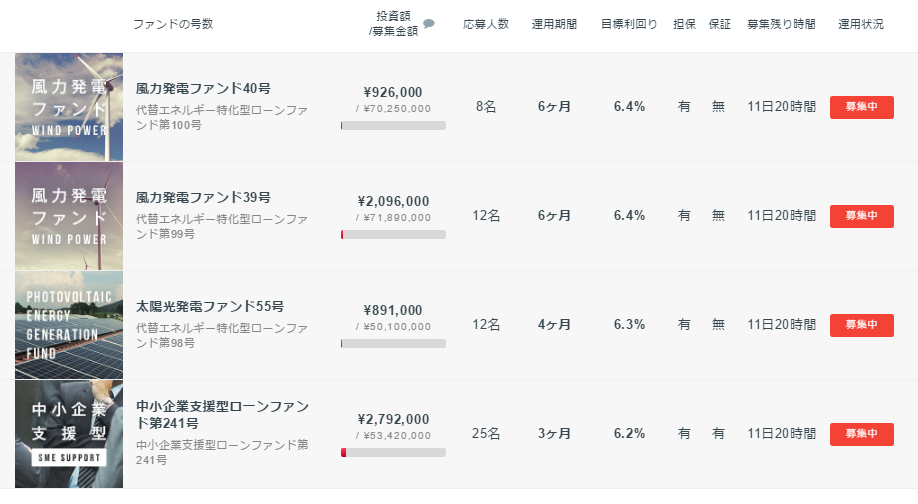This screenshot has width=918, height=504.
Task: Click 募集中 button for 中小企業支援型ローンファンド第241号
Action: 861,434
